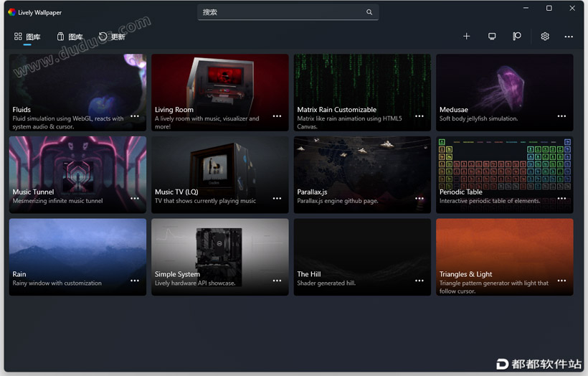This screenshot has width=588, height=376.
Task: Switch to the first 图库 library tab
Action: click(27, 37)
